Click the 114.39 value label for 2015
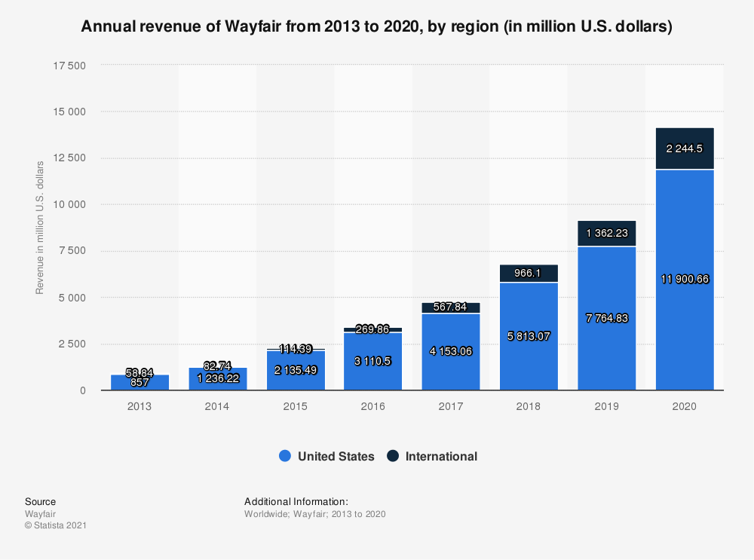Image resolution: width=754 pixels, height=560 pixels. point(296,348)
